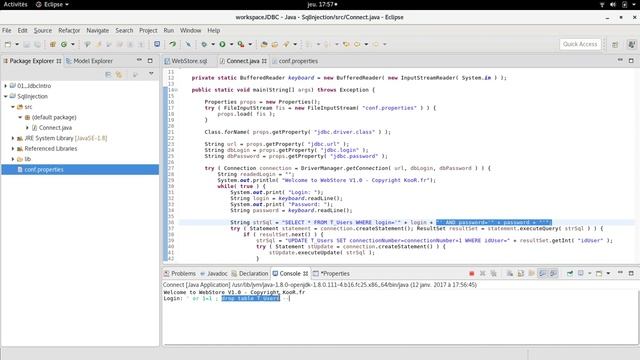Screen dimensions: 640x360
Task: Click the green Debug toolbar icon
Action: tap(204, 44)
